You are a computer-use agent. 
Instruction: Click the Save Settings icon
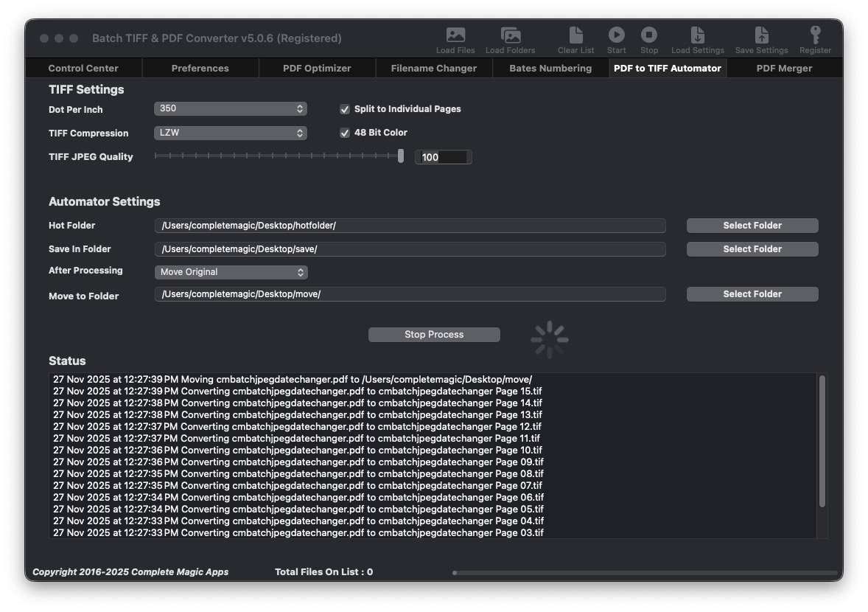tap(761, 35)
